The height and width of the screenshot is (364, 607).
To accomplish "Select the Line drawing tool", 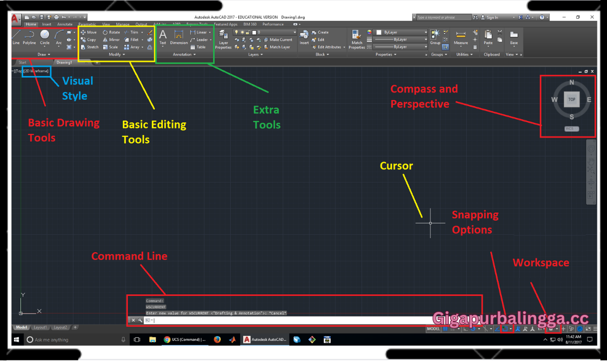I will [16, 36].
